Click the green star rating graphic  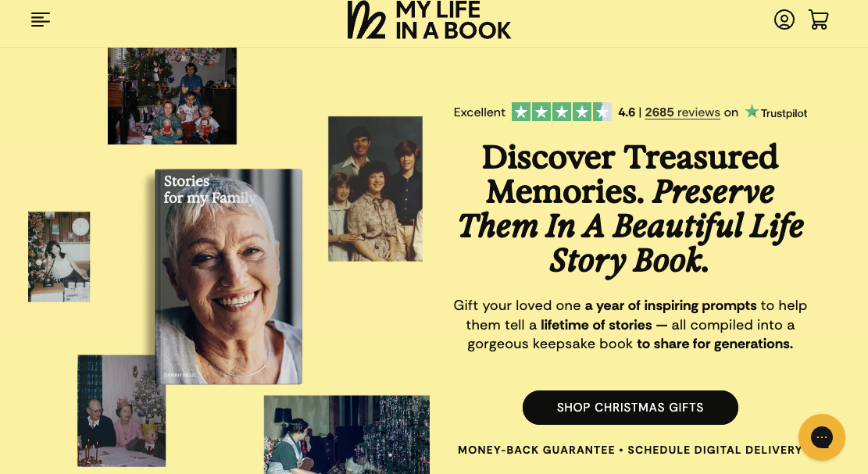coord(561,112)
